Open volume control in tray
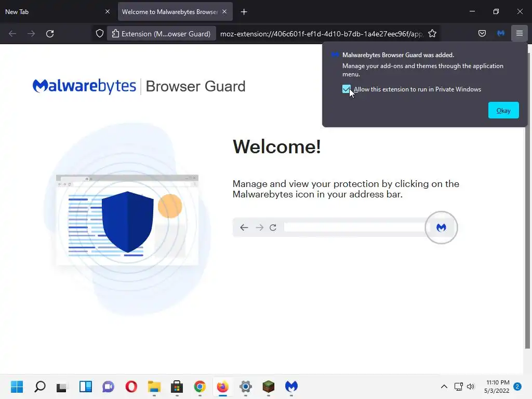This screenshot has height=399, width=532. (471, 387)
